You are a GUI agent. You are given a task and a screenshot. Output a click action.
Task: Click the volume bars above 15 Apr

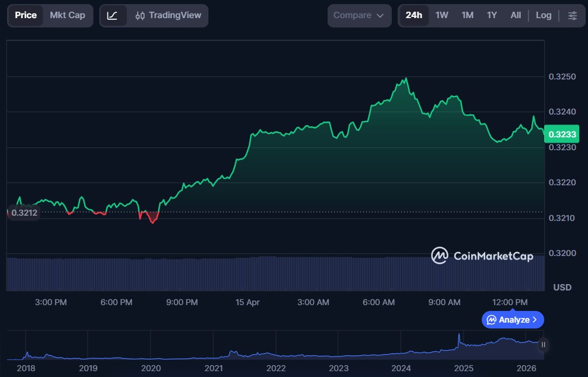[248, 274]
